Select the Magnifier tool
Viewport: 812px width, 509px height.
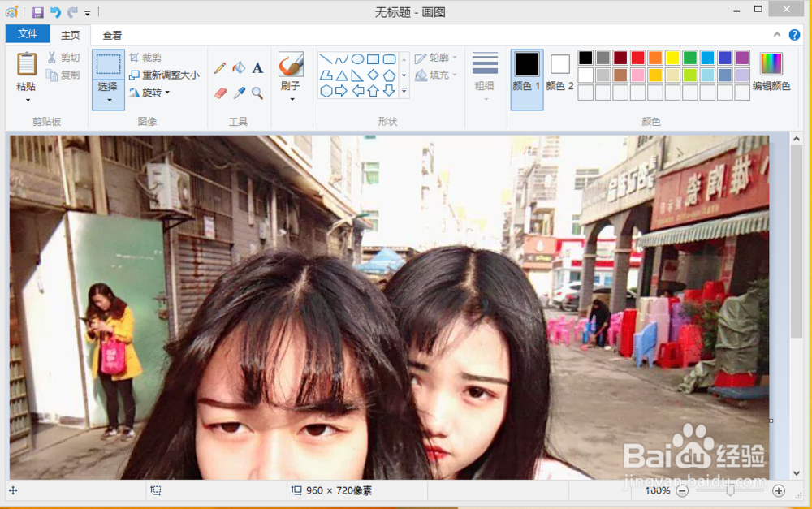(257, 92)
